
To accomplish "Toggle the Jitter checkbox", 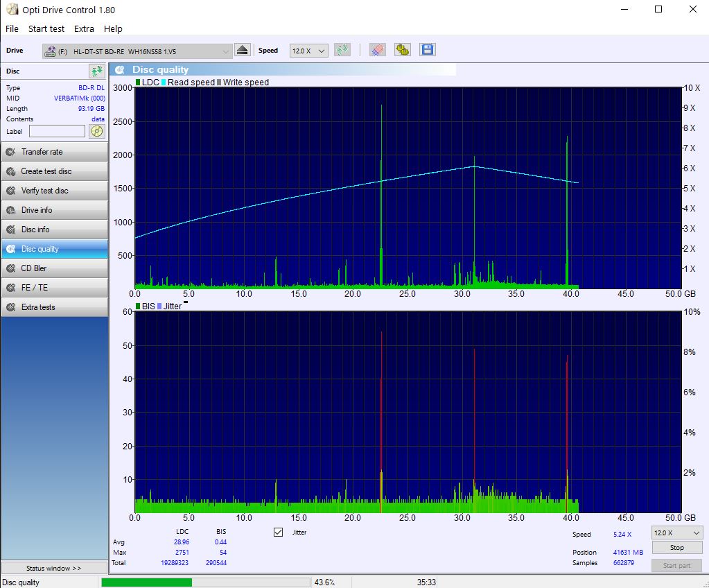I will [x=279, y=533].
